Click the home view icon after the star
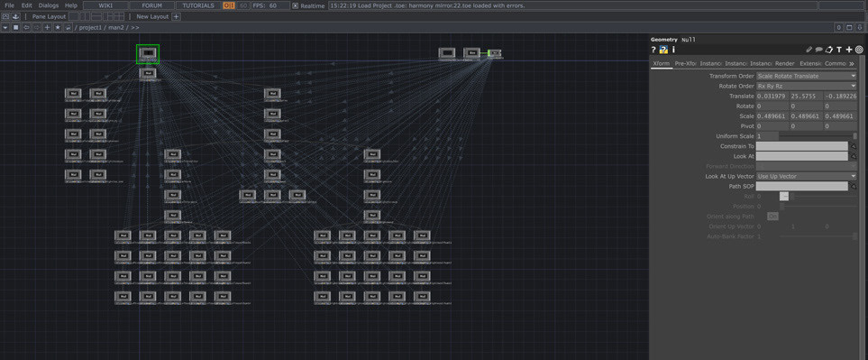Viewport: 868px width, 360px height. pyautogui.click(x=69, y=27)
